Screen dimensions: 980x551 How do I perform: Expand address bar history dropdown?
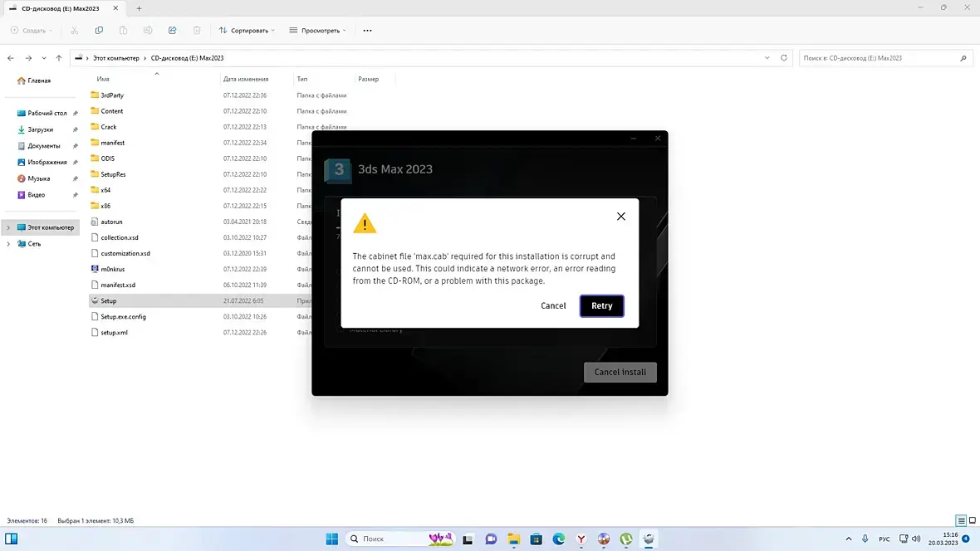(767, 58)
